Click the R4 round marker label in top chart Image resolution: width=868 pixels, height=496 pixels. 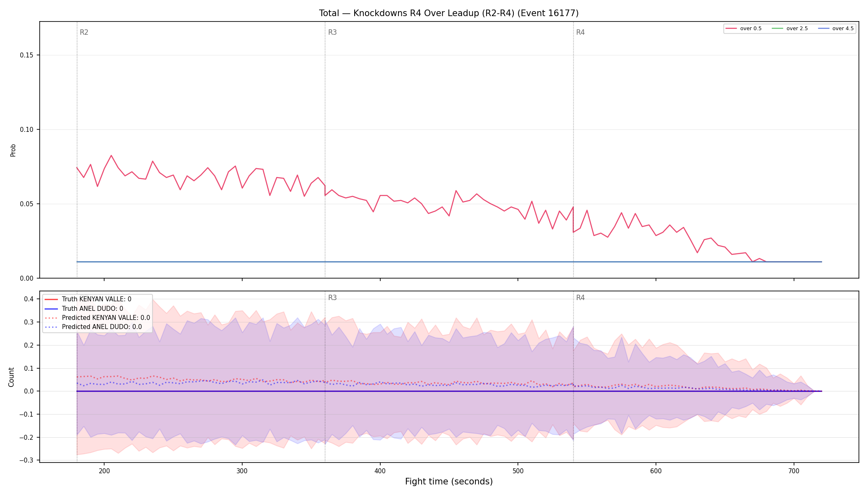[x=580, y=32]
